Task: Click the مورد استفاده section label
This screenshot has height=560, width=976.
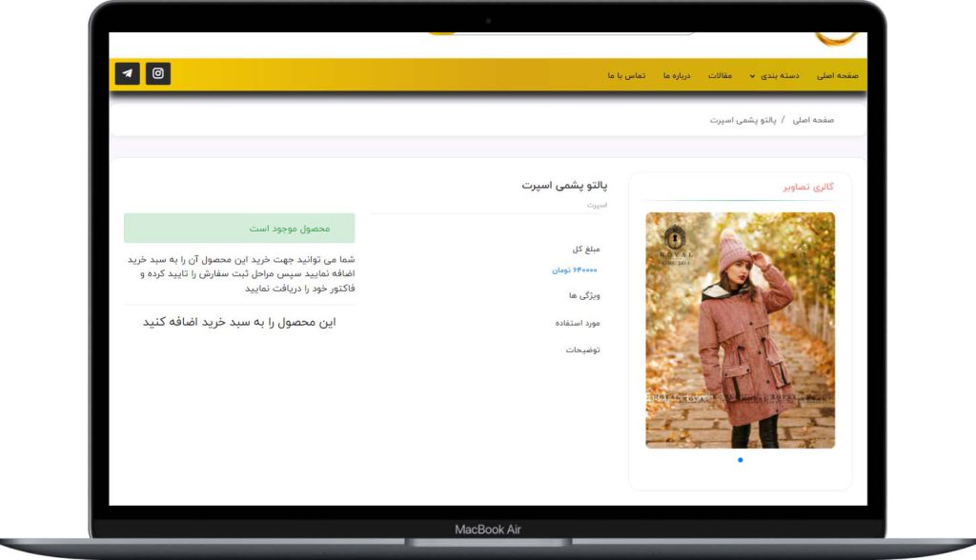Action: [578, 323]
